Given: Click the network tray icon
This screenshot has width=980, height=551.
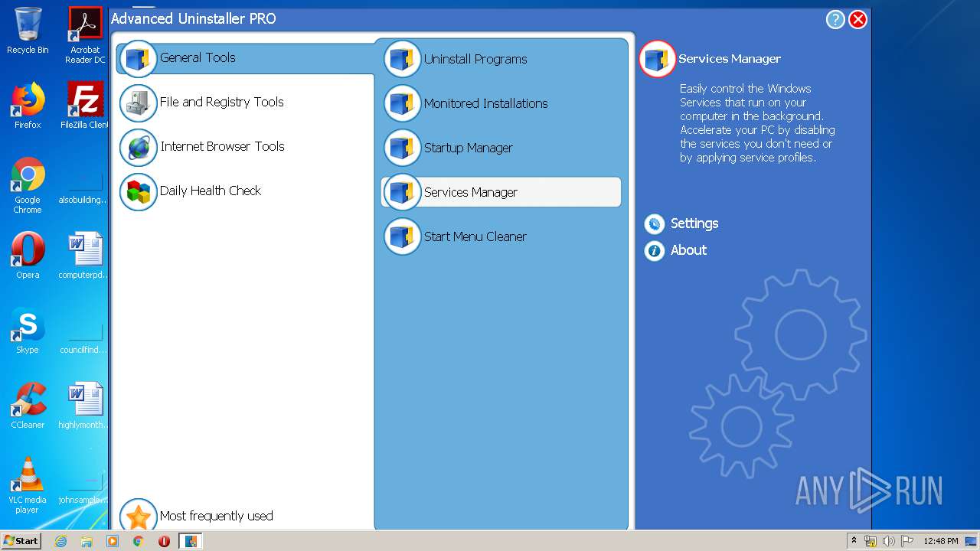Looking at the screenshot, I should (x=871, y=541).
